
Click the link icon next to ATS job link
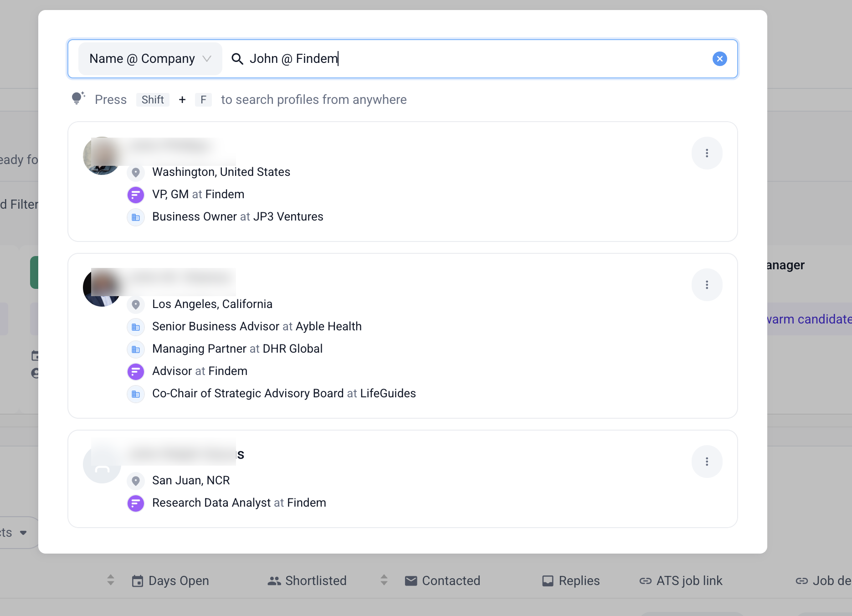tap(646, 581)
